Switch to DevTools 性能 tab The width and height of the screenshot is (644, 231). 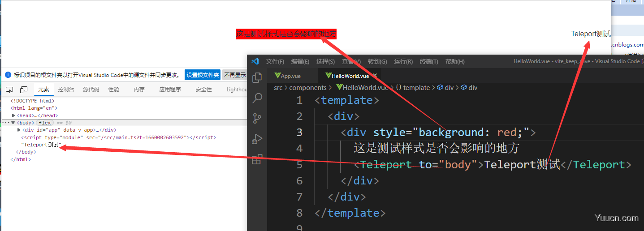pos(114,90)
